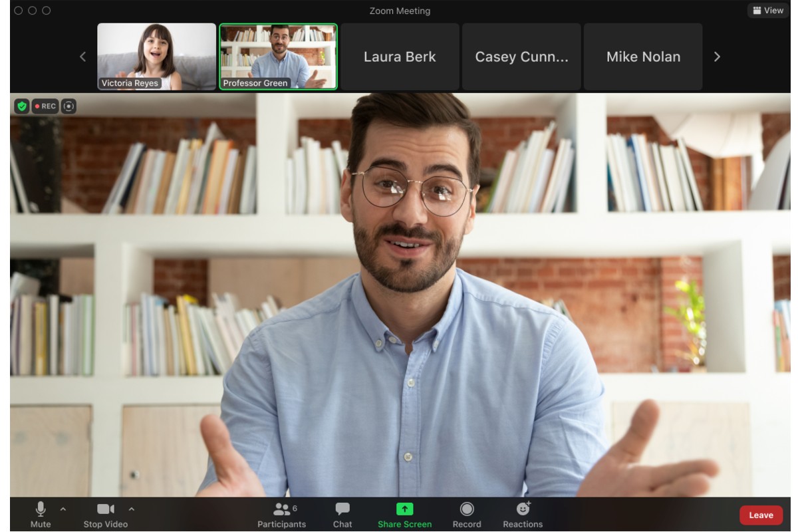The image size is (798, 532).
Task: Select Professor Green's video thumbnail
Action: pos(278,57)
